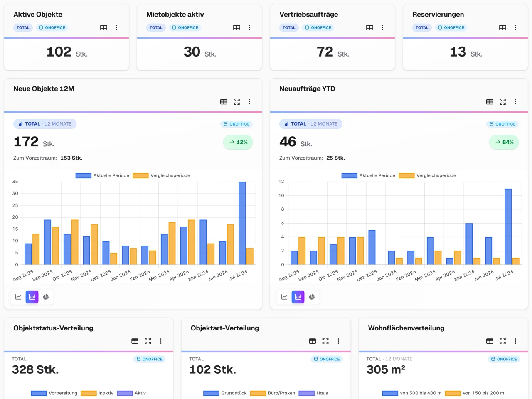Expand Wohnflächenverteilung to fullscreen
This screenshot has height=399, width=532.
(x=502, y=341)
